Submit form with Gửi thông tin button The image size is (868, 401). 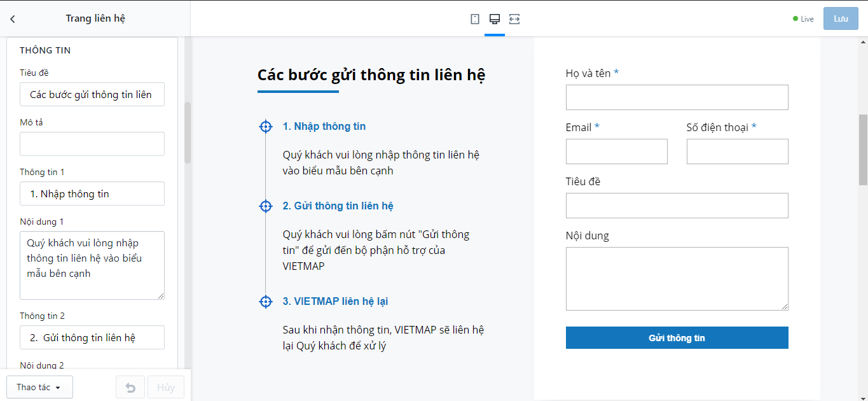(x=677, y=338)
